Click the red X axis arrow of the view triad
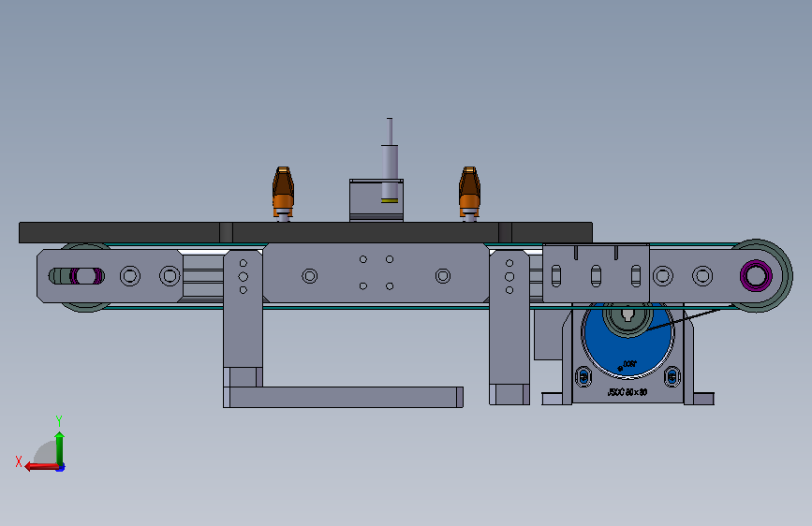 (41, 467)
